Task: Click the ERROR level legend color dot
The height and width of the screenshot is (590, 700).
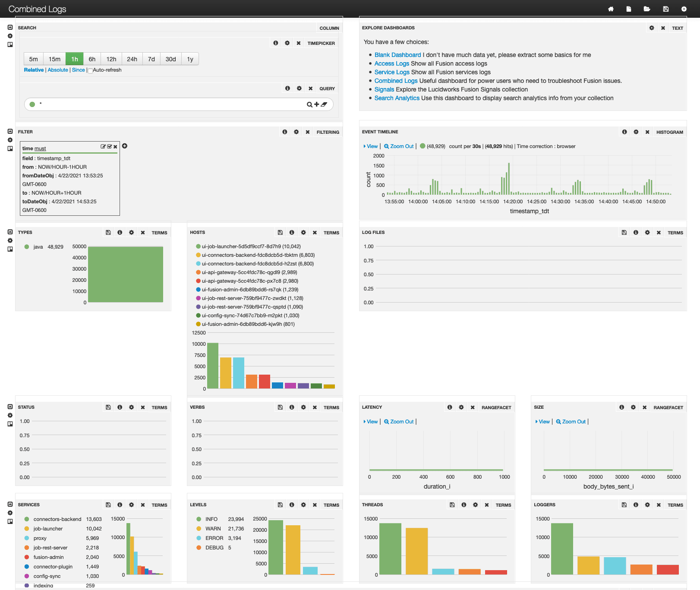Action: pyautogui.click(x=199, y=538)
